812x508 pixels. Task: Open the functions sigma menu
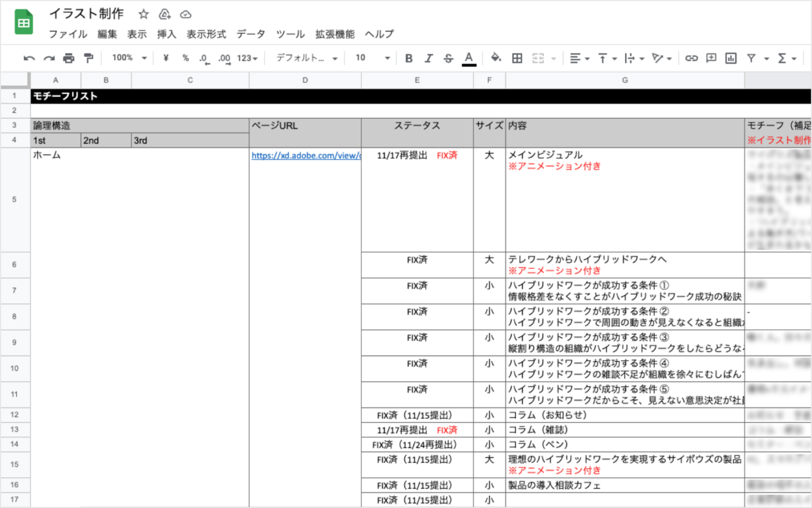coord(787,58)
